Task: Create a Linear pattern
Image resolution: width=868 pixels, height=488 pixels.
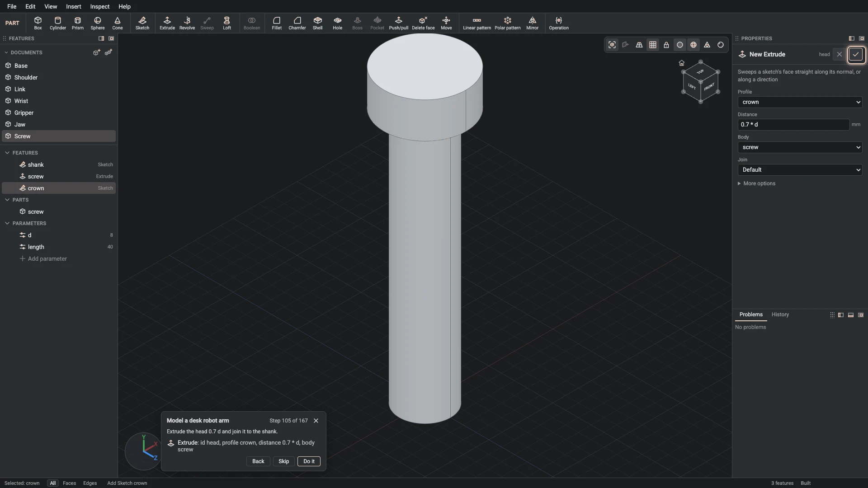Action: pyautogui.click(x=477, y=23)
